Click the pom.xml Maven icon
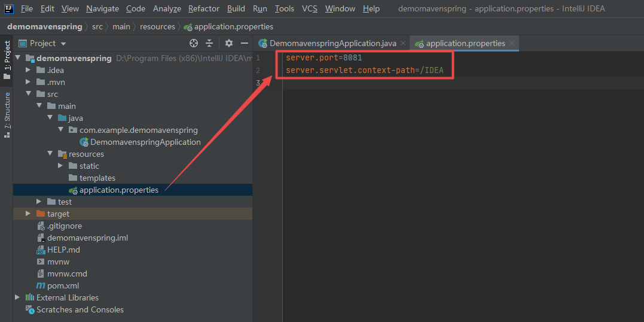Screen dimensions: 644x322 coord(41,285)
